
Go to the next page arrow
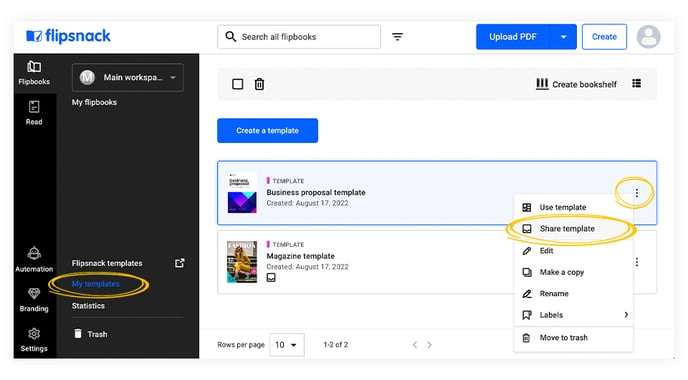click(x=430, y=345)
